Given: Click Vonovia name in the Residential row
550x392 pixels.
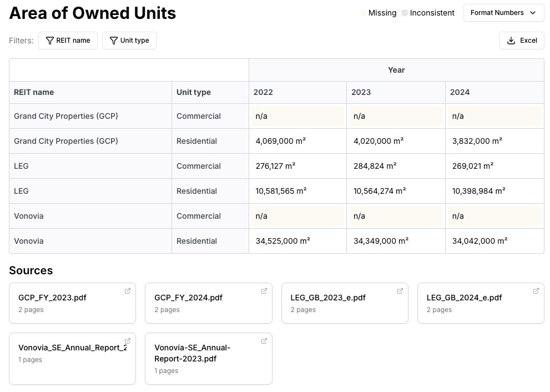Looking at the screenshot, I should [29, 241].
